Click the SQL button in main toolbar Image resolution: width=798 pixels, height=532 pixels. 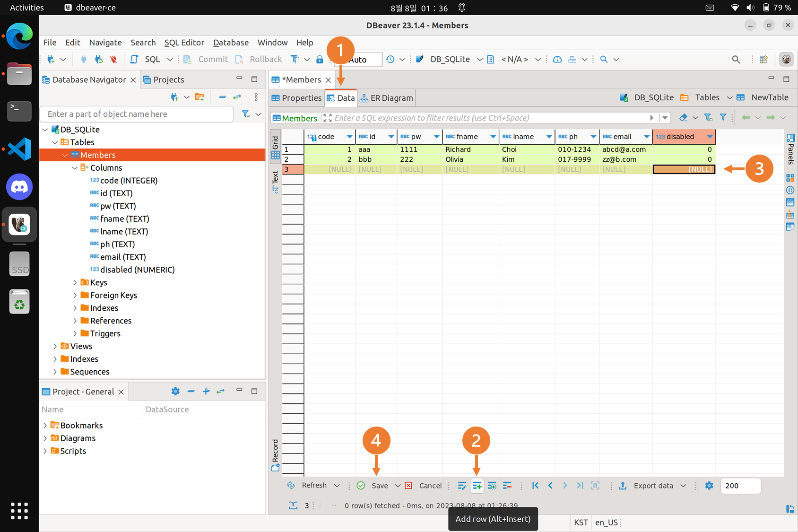146,59
